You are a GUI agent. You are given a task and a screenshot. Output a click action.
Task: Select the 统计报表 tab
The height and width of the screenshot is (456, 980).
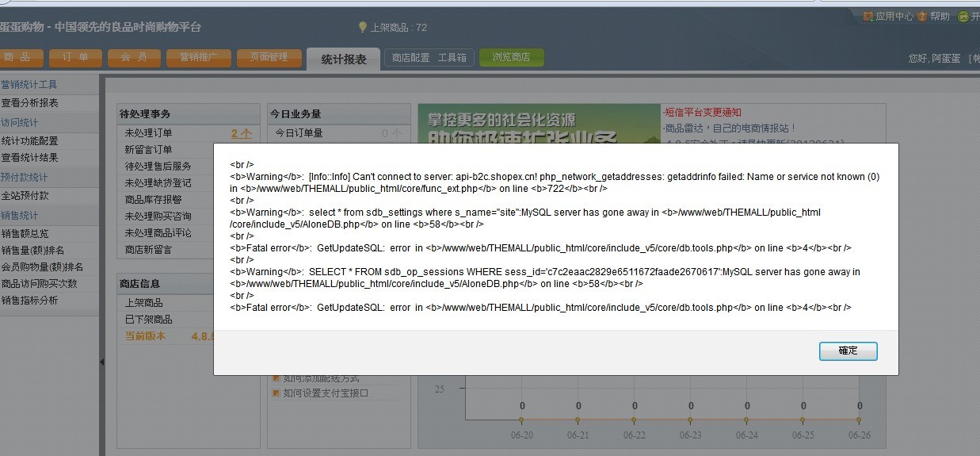pyautogui.click(x=343, y=59)
